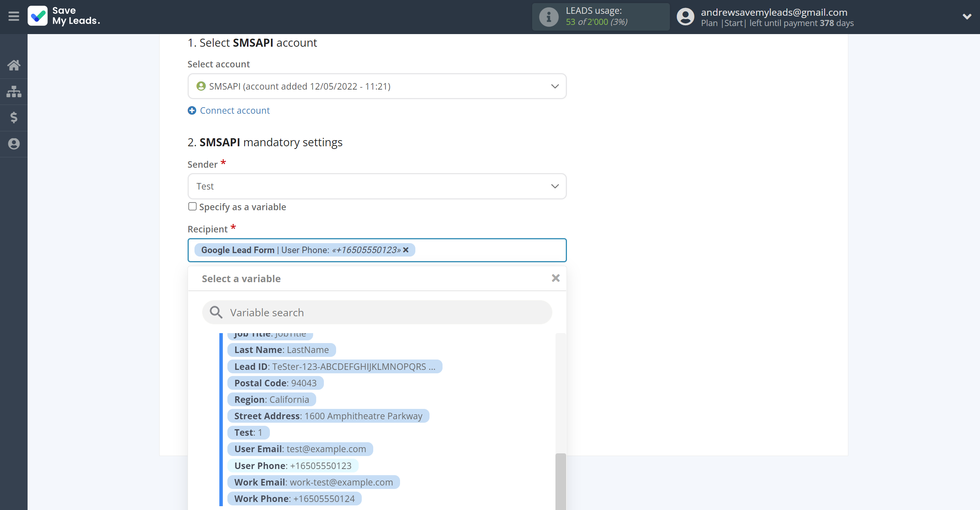Open the connections sitemap icon
This screenshot has height=510, width=980.
click(14, 92)
